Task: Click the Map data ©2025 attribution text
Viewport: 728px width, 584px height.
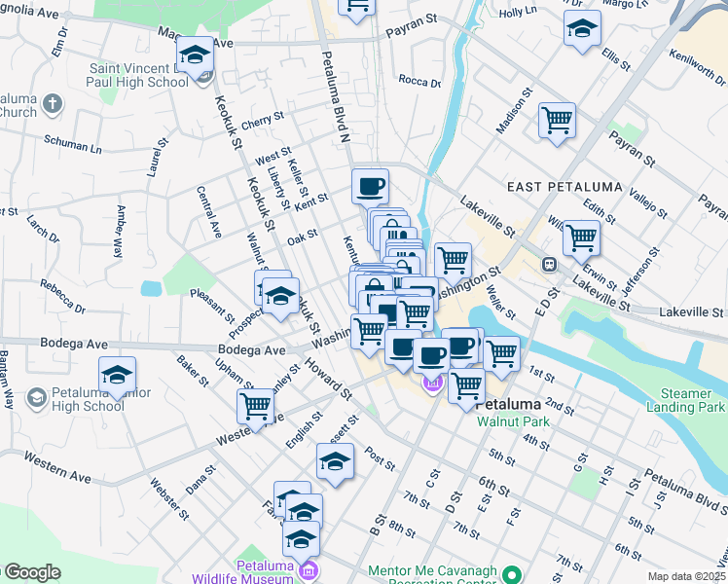Action: [x=685, y=576]
